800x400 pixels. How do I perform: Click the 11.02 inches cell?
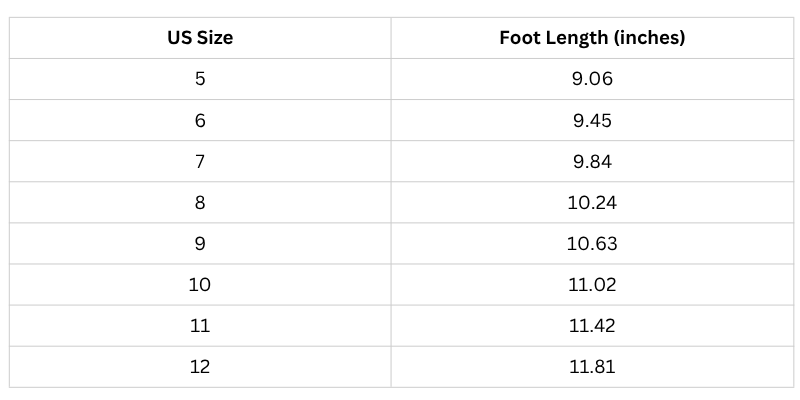(592, 284)
